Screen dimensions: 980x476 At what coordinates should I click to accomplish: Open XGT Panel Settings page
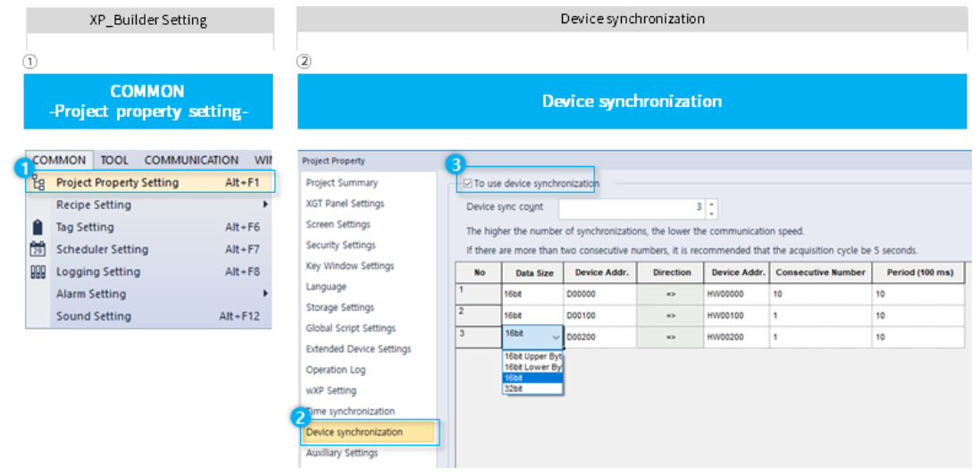tap(345, 204)
